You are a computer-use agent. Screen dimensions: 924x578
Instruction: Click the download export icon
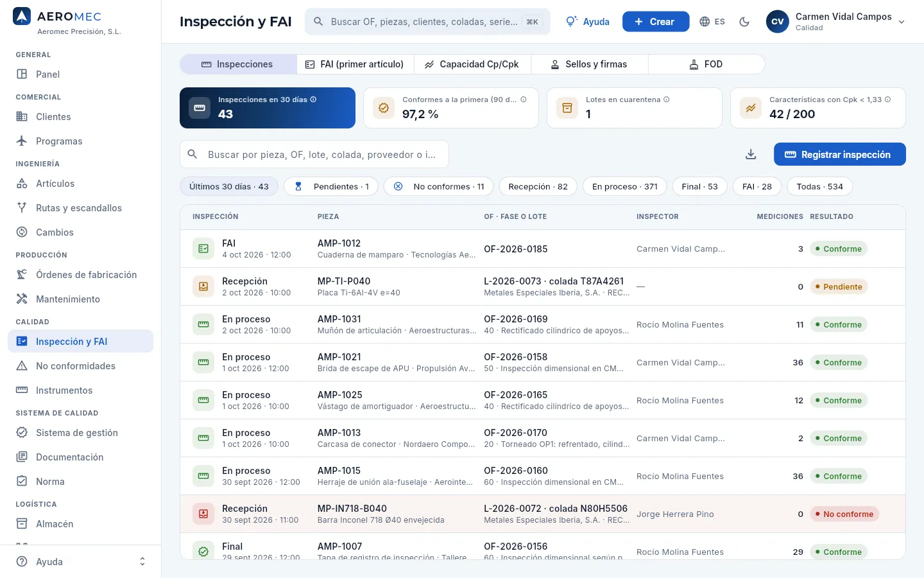click(x=751, y=154)
